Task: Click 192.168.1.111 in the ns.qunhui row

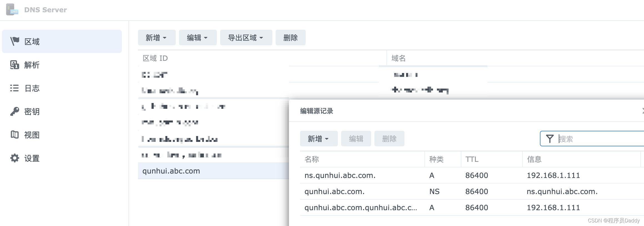Action: coord(553,175)
